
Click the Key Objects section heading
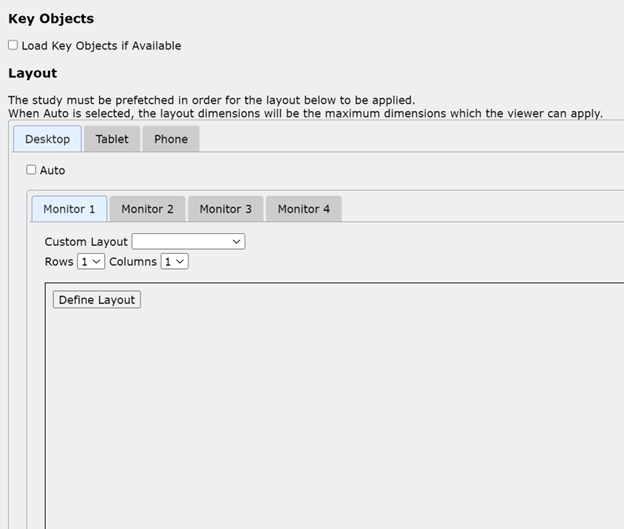point(51,19)
